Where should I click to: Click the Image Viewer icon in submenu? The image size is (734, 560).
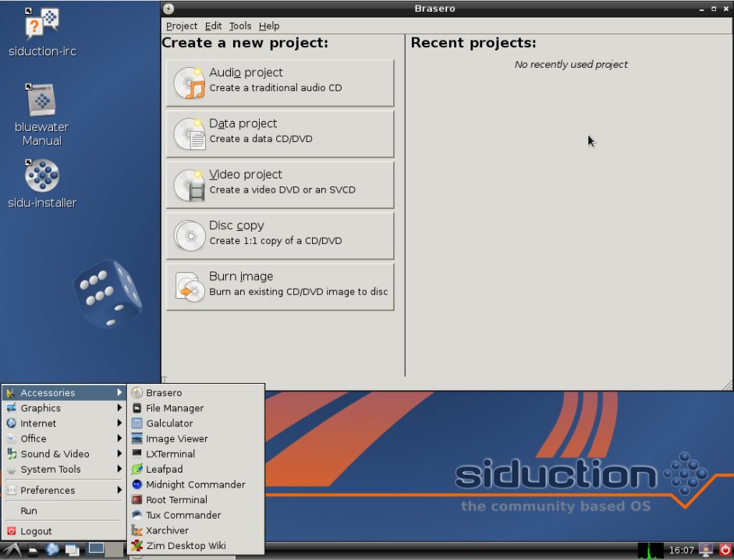point(137,439)
